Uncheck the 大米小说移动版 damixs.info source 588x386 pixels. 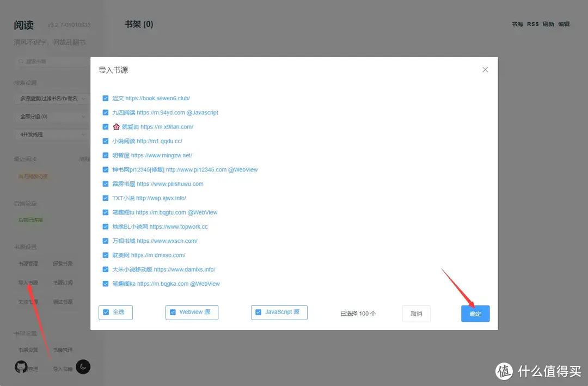click(106, 269)
